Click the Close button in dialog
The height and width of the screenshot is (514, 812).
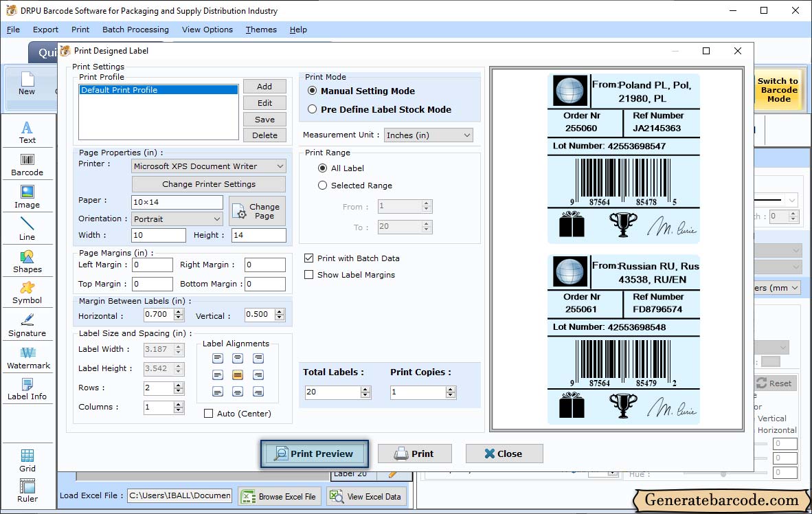coord(504,454)
